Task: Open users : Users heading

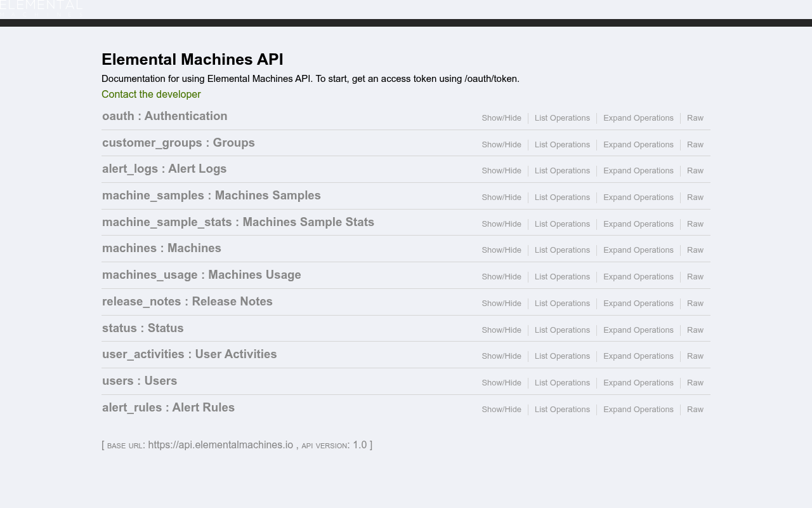Action: (140, 381)
